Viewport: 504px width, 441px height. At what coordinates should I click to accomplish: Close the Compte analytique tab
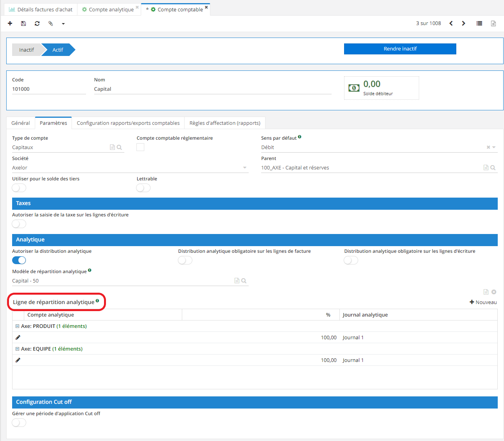(x=137, y=7)
